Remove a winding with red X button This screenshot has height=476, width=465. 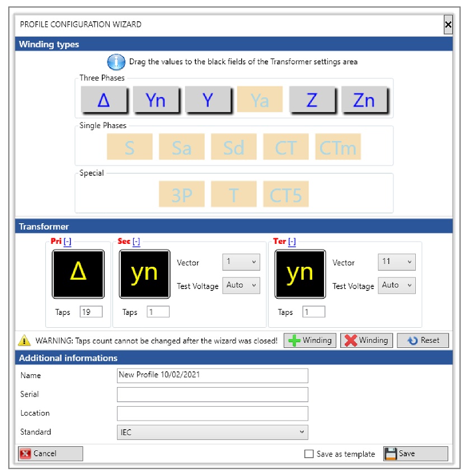point(367,340)
